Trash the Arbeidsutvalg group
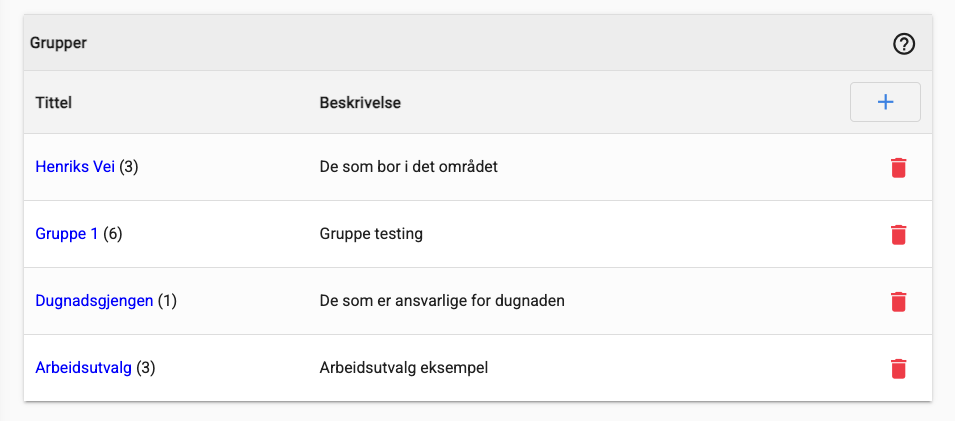955x421 pixels. pyautogui.click(x=898, y=369)
